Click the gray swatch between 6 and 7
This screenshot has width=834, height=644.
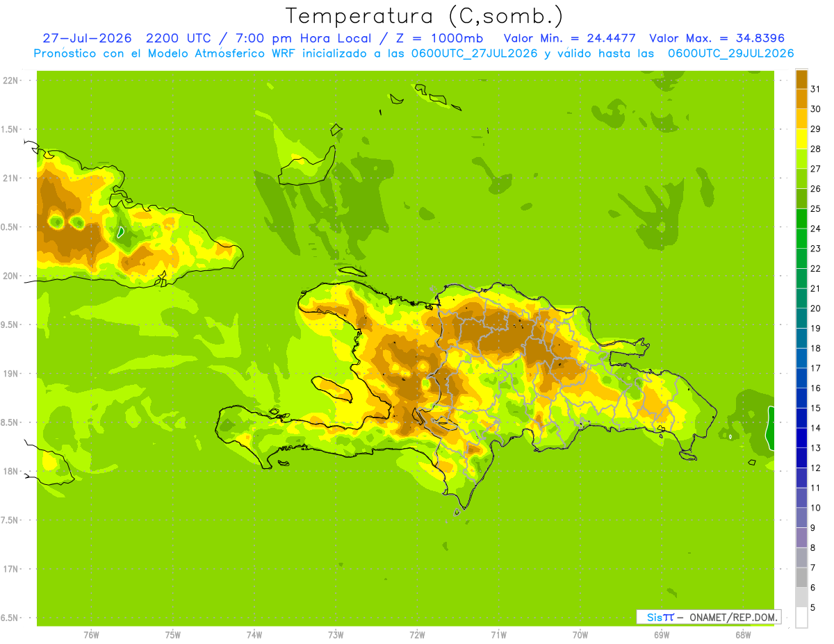(x=801, y=577)
